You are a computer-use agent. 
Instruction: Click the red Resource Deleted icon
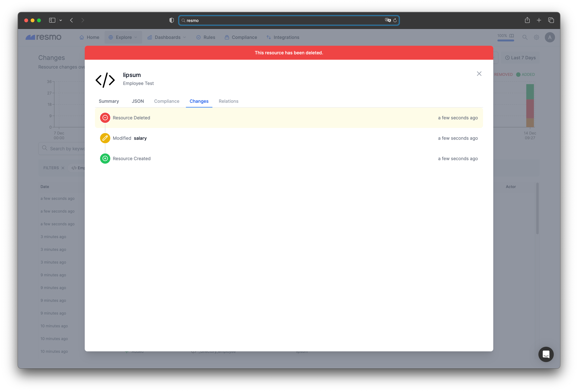105,118
